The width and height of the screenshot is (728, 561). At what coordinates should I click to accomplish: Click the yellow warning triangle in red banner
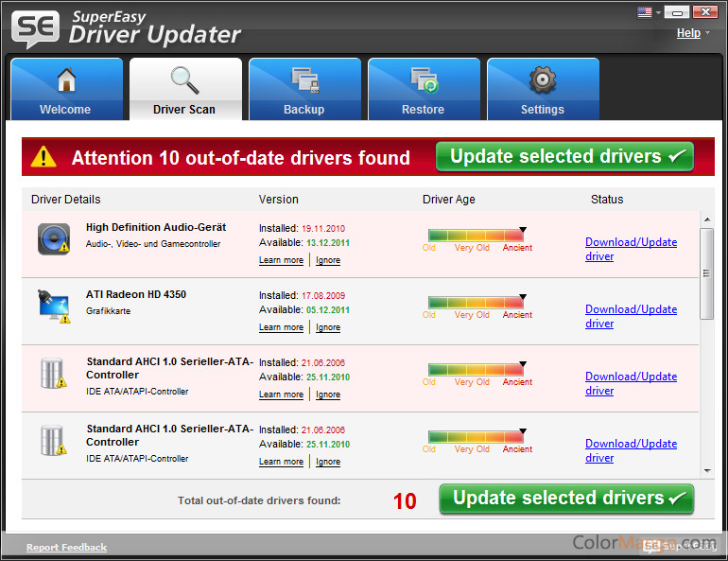coord(43,156)
